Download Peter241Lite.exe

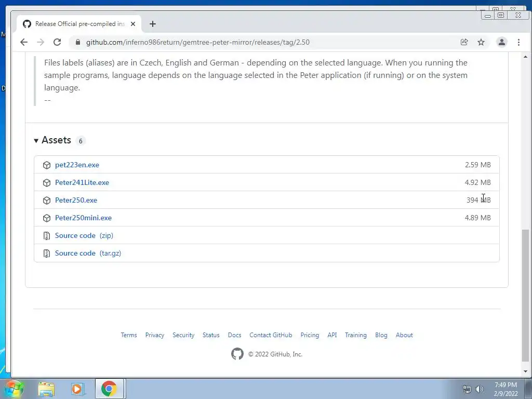pos(82,182)
